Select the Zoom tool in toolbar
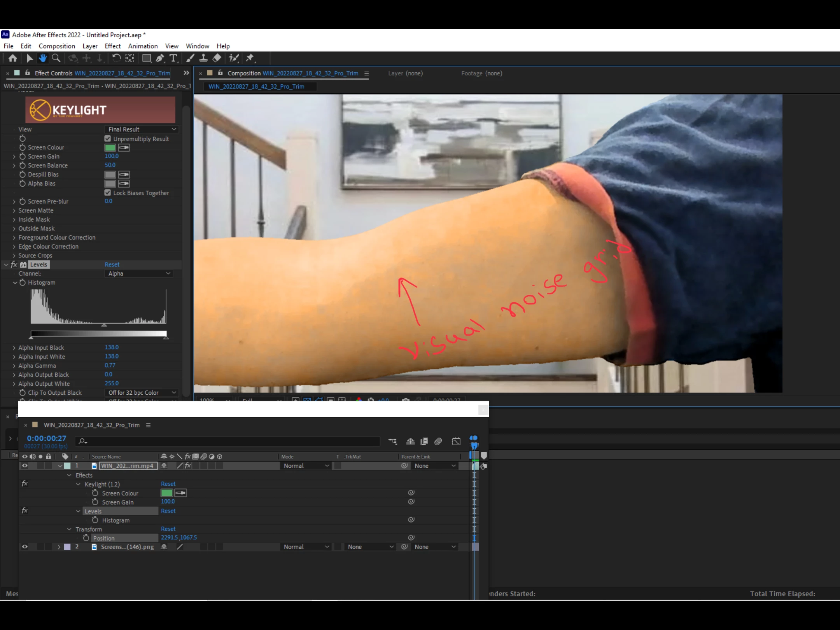Viewport: 840px width, 630px height. (x=56, y=58)
